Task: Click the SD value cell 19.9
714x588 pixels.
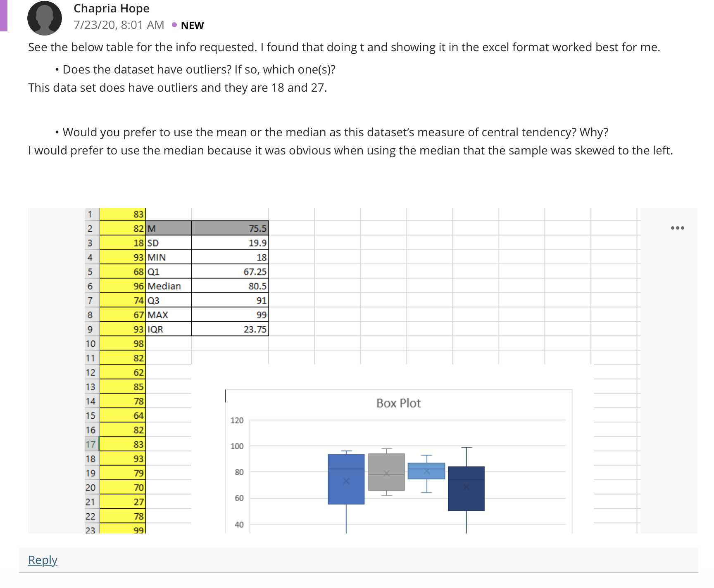Action: [230, 243]
